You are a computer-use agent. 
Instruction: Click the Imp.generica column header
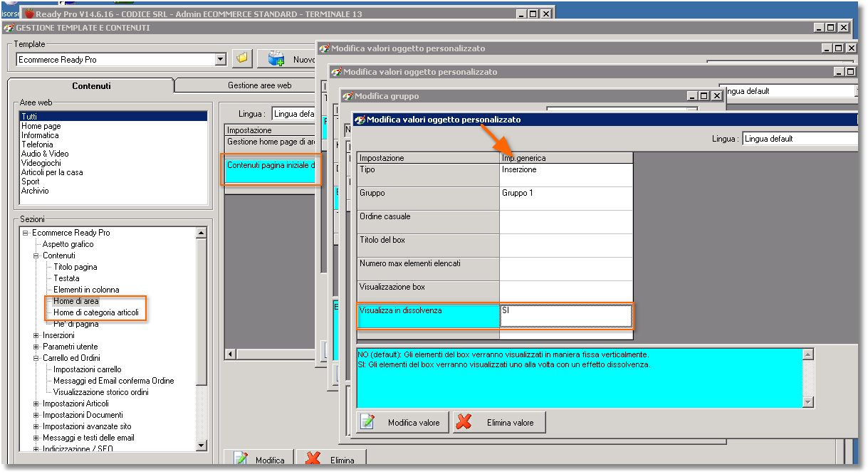(x=566, y=158)
